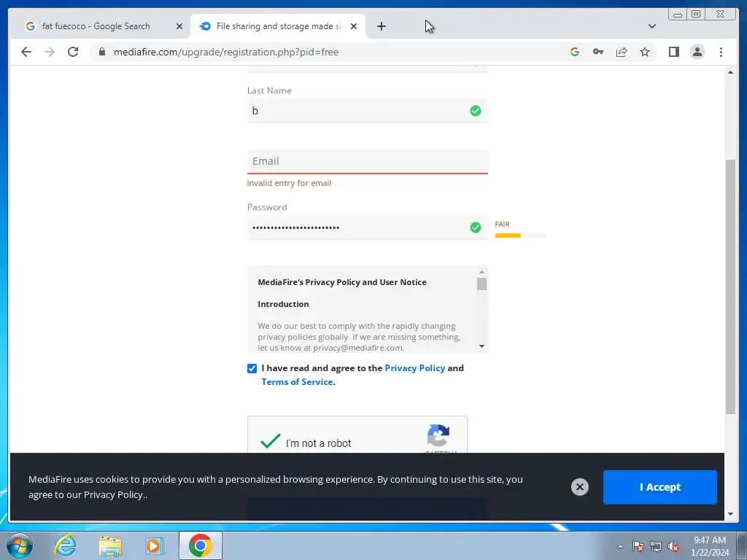Open a new browser tab
747x560 pixels.
[381, 26]
